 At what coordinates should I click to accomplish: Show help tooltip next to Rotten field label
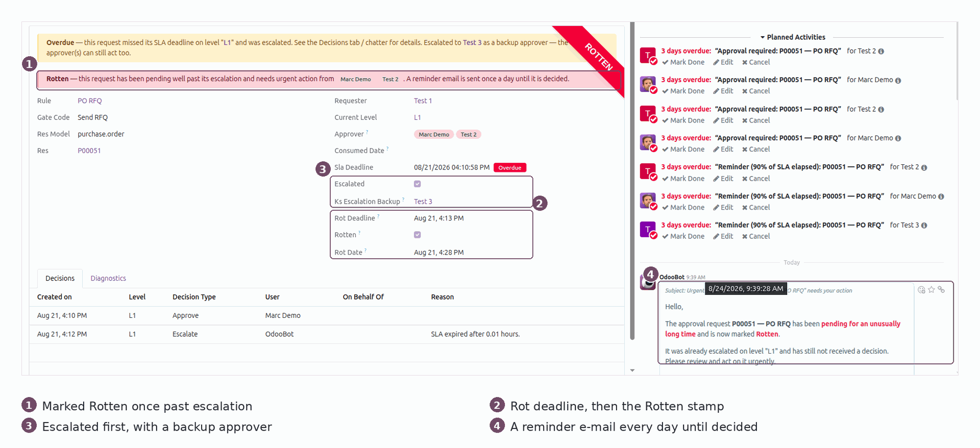click(359, 233)
